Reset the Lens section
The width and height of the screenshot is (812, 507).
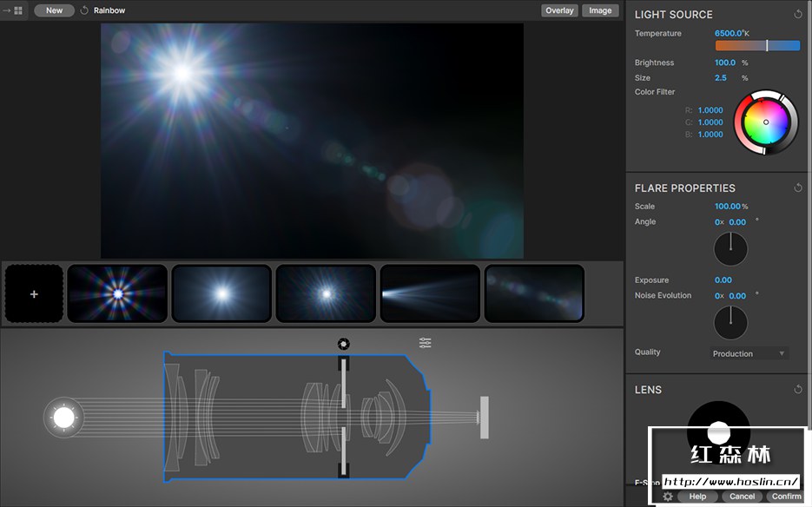[797, 390]
